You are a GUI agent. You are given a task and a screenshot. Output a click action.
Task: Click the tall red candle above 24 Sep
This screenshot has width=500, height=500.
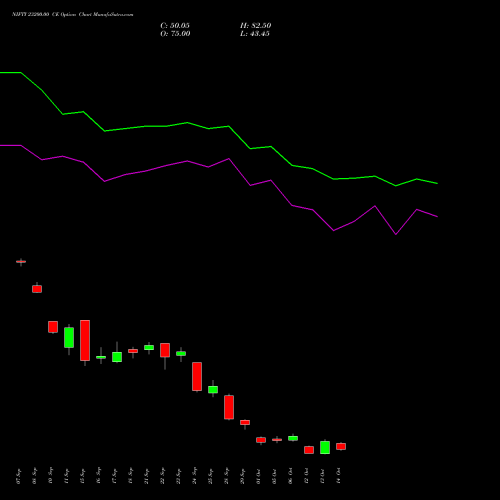coord(197,376)
